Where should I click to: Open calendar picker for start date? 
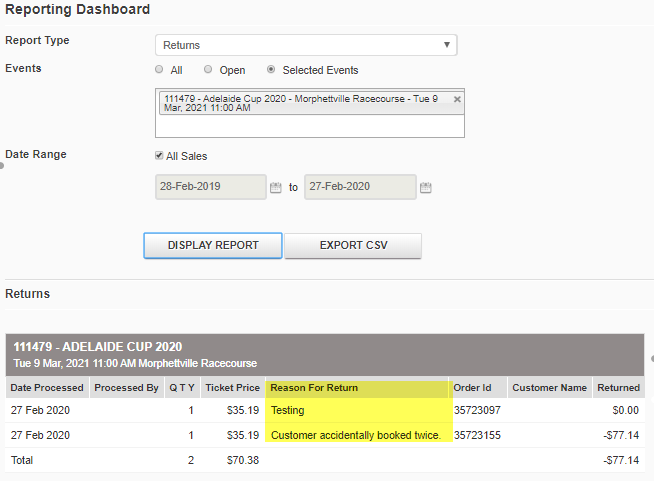276,187
